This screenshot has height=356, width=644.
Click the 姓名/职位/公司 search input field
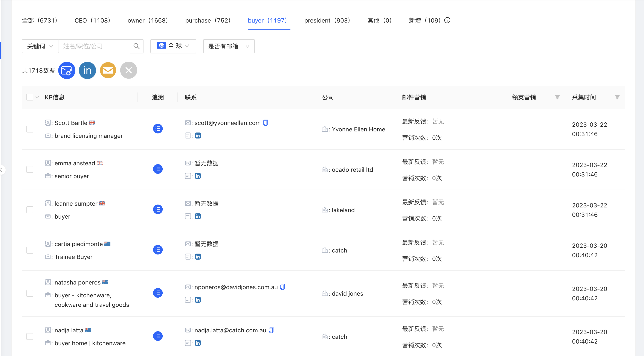pyautogui.click(x=94, y=46)
